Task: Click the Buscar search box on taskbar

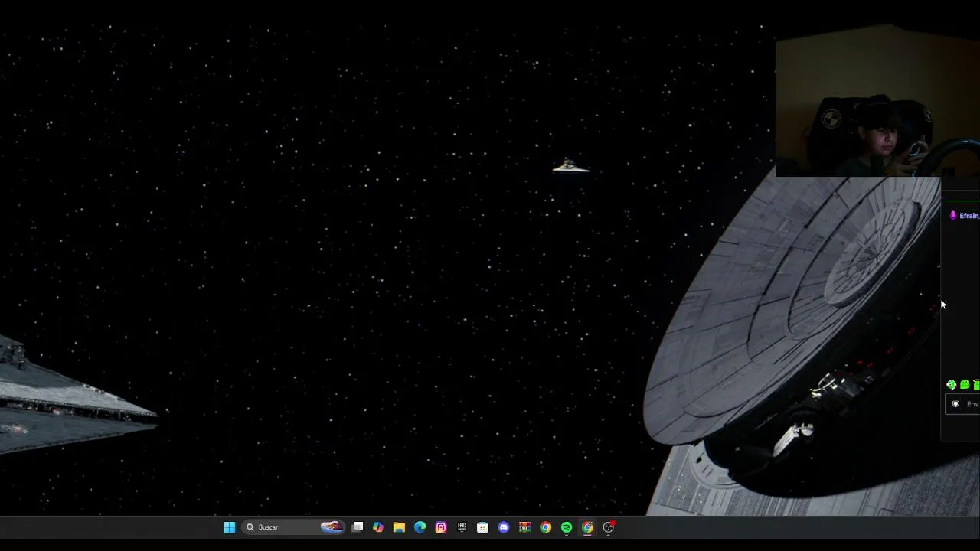Action: click(293, 527)
